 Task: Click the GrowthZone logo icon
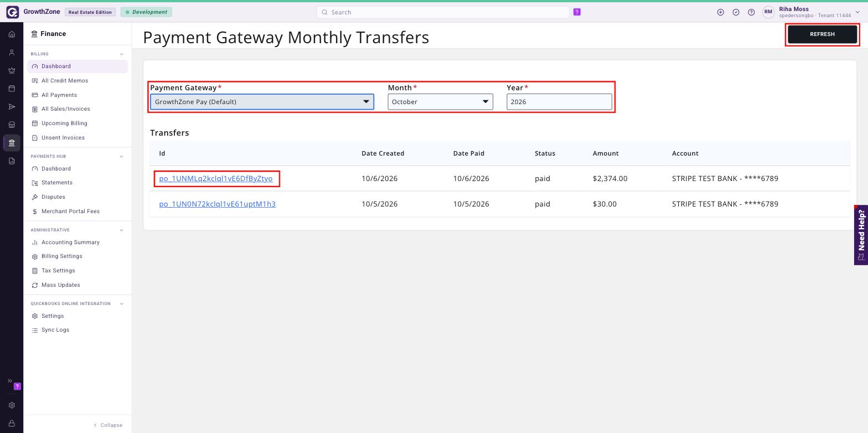12,12
